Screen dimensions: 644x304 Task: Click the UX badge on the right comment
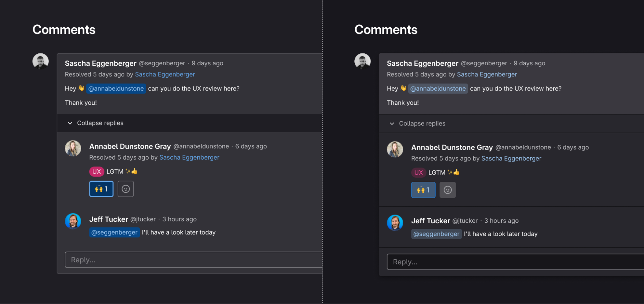(x=418, y=172)
